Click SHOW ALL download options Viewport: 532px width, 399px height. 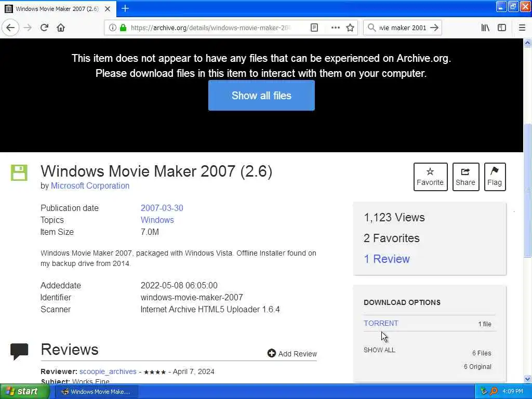click(379, 350)
